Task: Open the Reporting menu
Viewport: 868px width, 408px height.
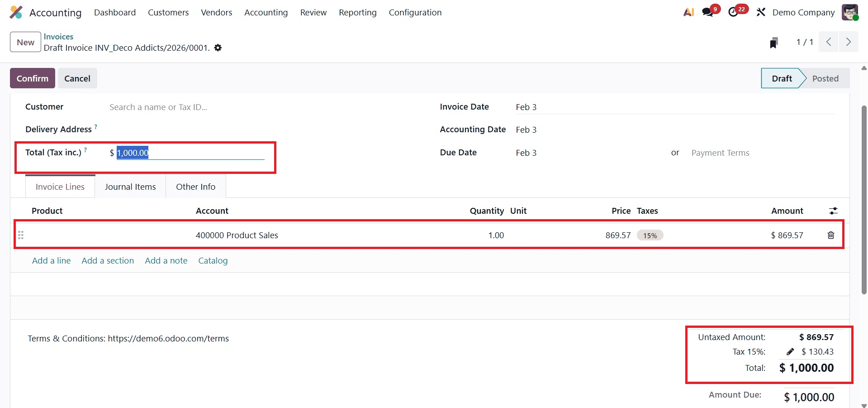Action: (357, 12)
